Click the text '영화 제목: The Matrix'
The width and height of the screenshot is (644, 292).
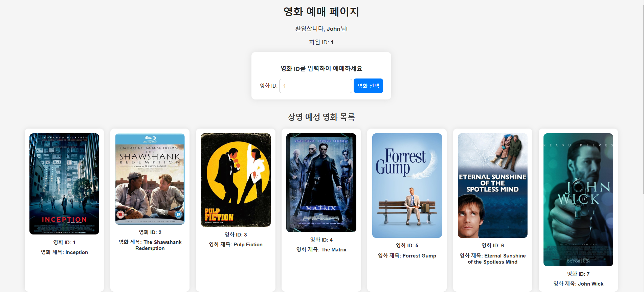[321, 250]
